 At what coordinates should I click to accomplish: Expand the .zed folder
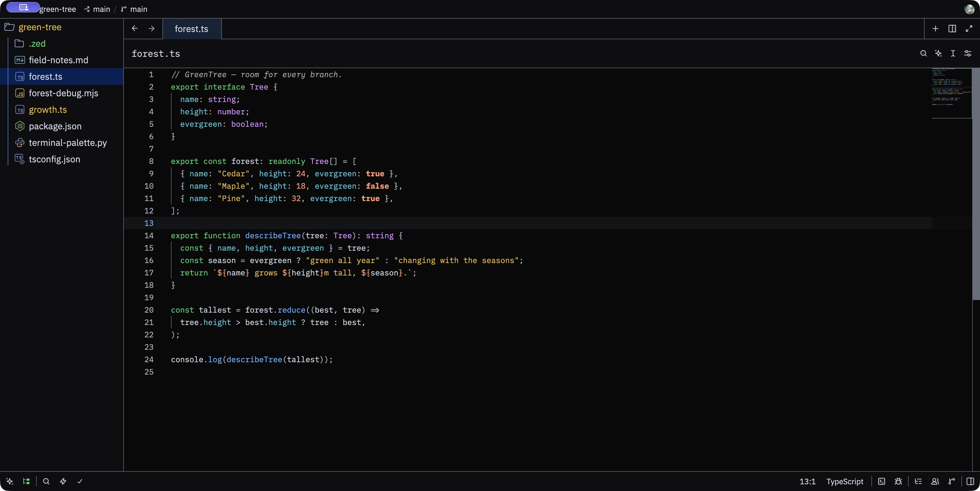tap(62, 44)
